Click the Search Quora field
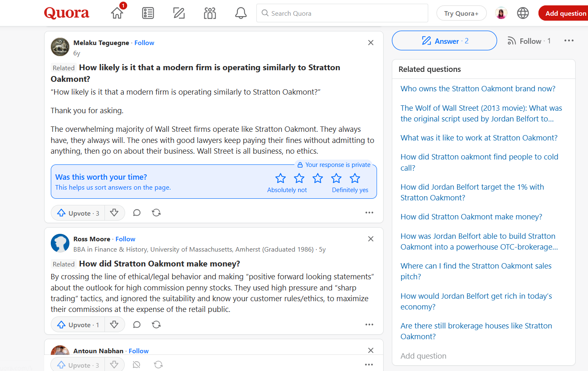 342,13
